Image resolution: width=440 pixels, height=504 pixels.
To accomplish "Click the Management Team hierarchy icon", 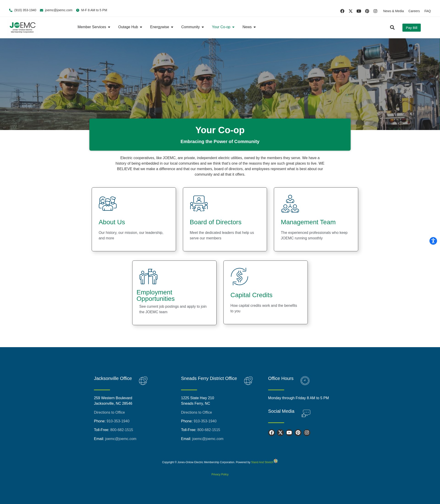I will 290,204.
